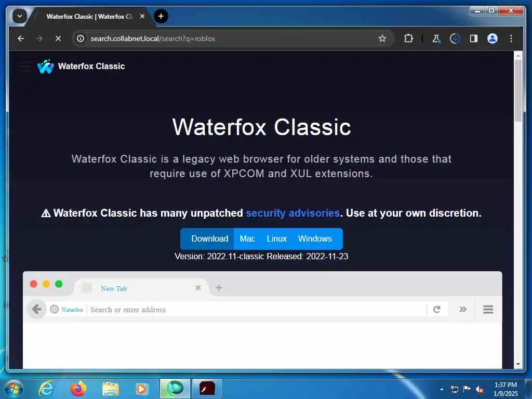
Task: Stop loading the page
Action: pyautogui.click(x=58, y=38)
